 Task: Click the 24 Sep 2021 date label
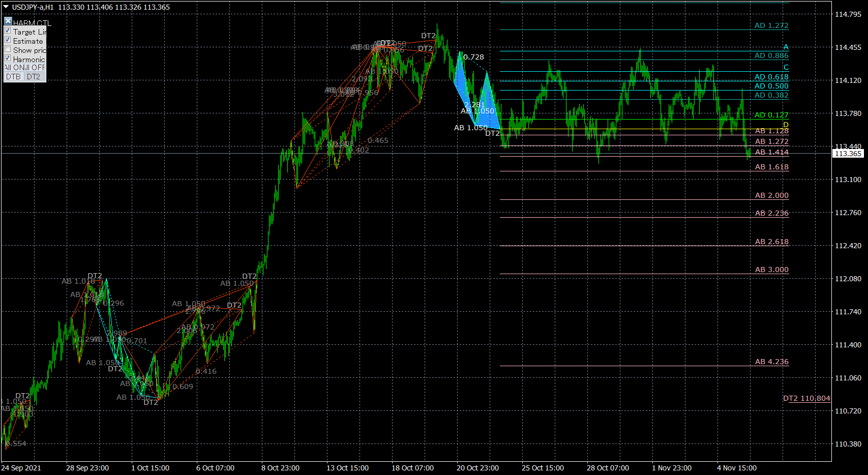point(21,468)
